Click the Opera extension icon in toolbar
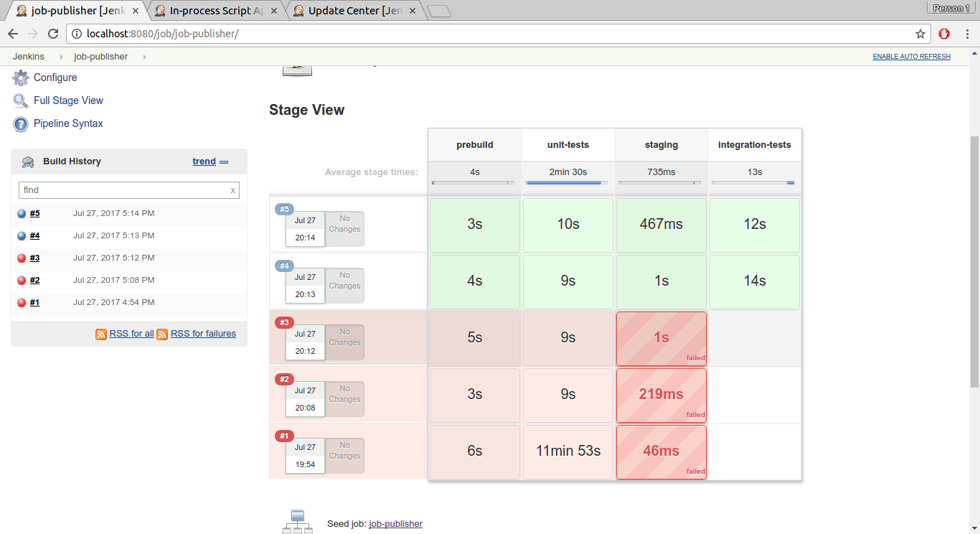 944,34
